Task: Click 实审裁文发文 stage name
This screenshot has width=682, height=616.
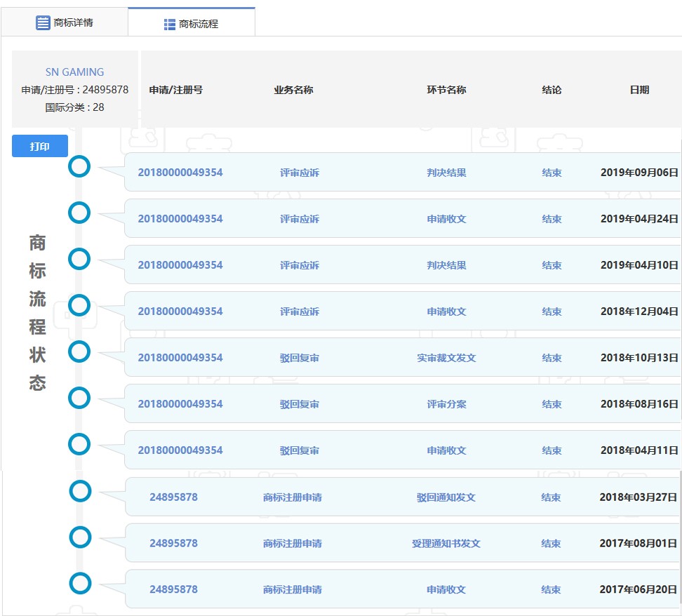Action: (x=446, y=358)
